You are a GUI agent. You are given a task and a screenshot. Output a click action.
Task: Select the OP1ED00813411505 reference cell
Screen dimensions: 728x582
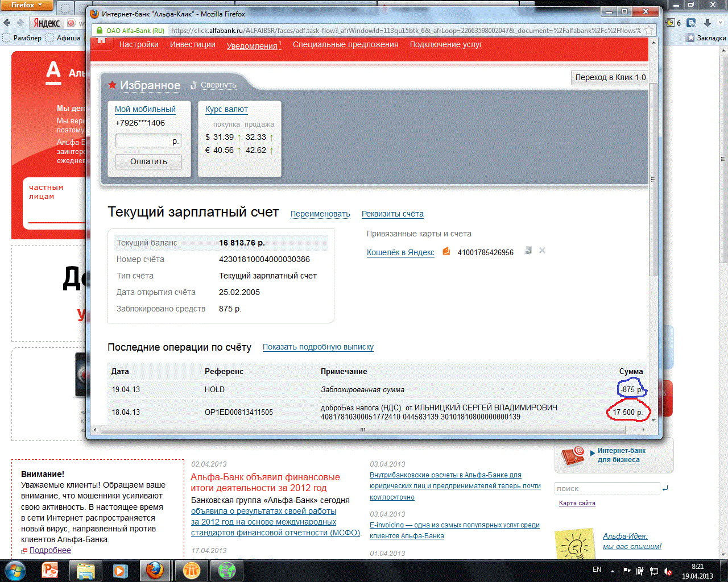coord(239,412)
